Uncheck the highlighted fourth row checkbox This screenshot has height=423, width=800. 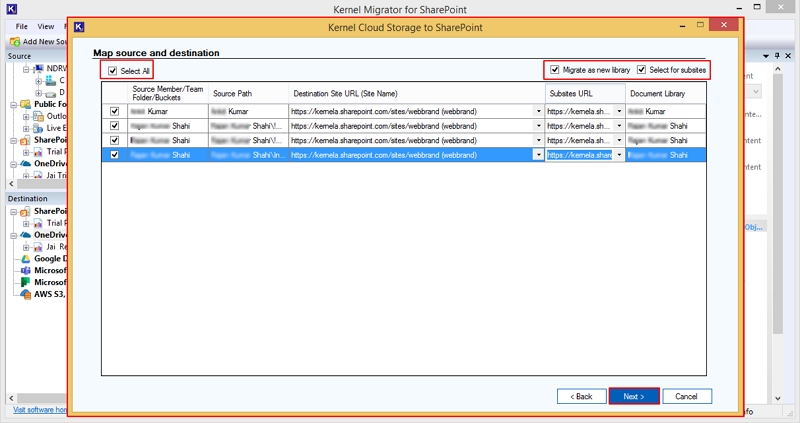(x=114, y=155)
